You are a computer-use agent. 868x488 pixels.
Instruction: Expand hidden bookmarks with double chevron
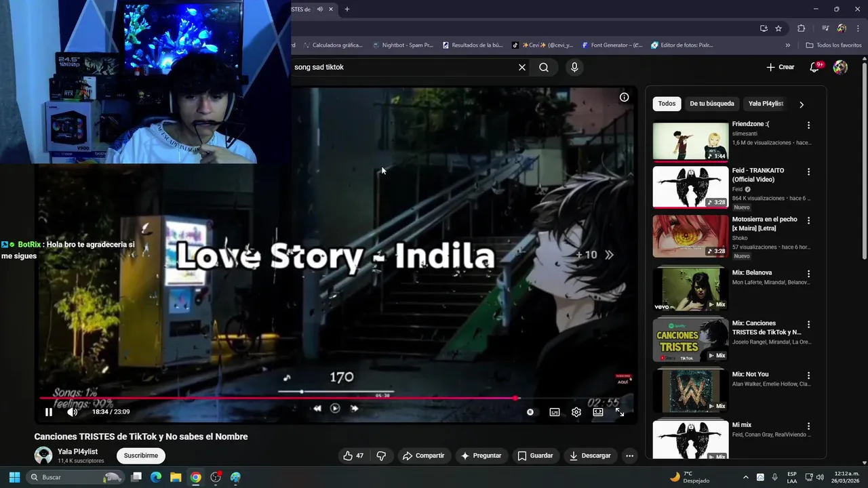[787, 45]
